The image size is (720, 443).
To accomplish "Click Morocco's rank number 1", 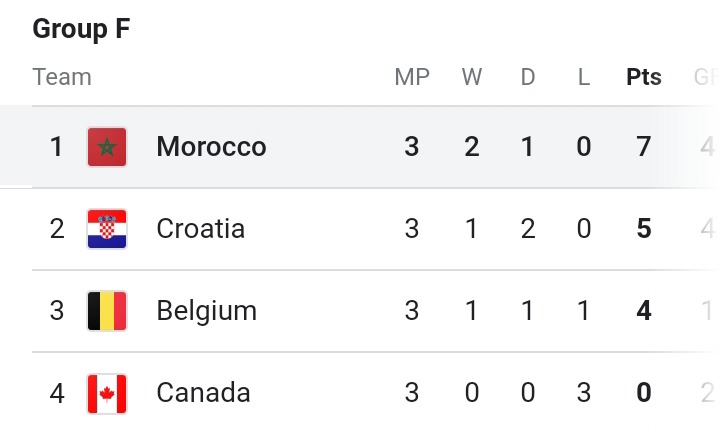I will tap(56, 147).
